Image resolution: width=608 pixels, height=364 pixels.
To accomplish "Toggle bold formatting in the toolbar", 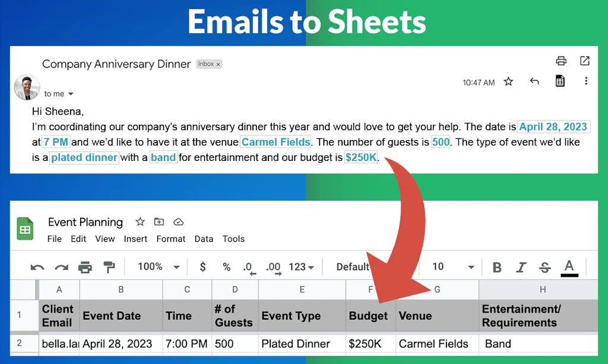I will (496, 267).
